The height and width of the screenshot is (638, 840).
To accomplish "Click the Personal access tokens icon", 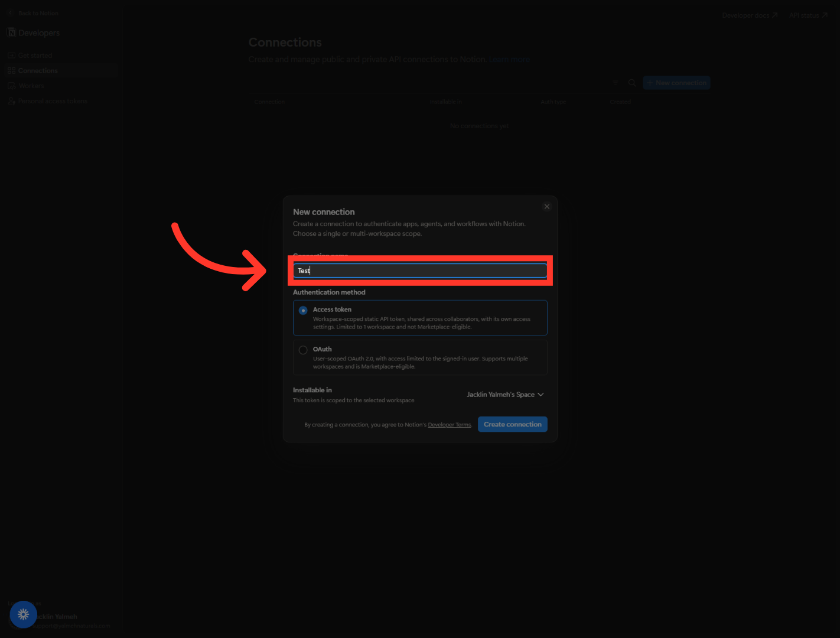I will 11,102.
